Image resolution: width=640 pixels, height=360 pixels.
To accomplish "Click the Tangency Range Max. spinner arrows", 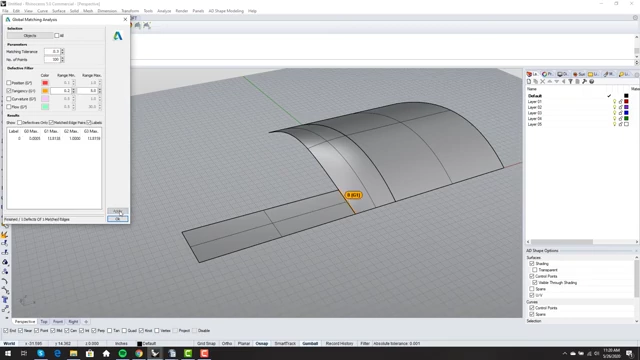I will 100,91.
